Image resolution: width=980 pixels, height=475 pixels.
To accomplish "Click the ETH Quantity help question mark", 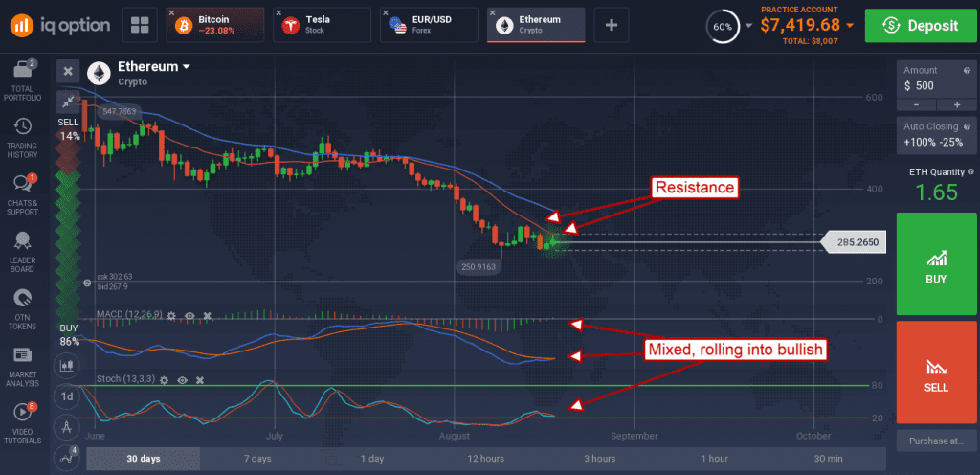I will (x=970, y=171).
